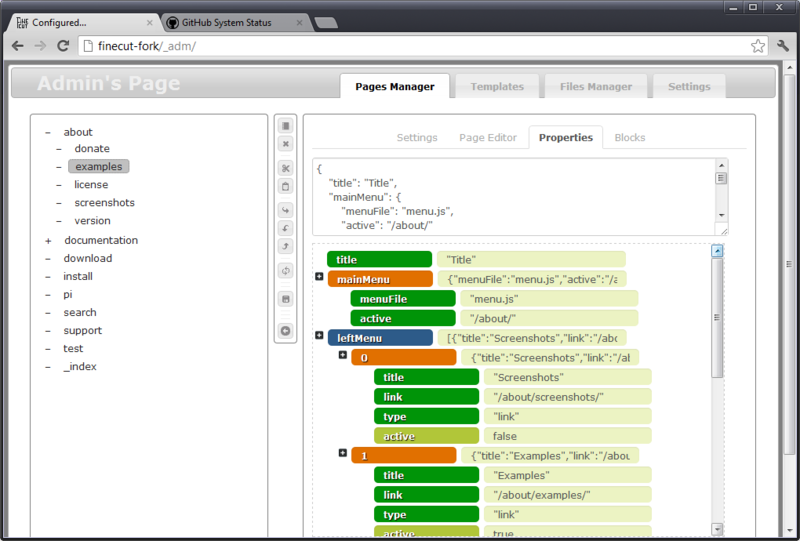Open the browser wrench menu

coord(783,46)
